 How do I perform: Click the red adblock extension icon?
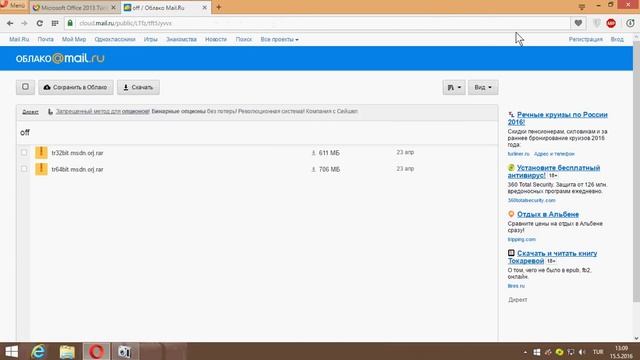[x=611, y=23]
